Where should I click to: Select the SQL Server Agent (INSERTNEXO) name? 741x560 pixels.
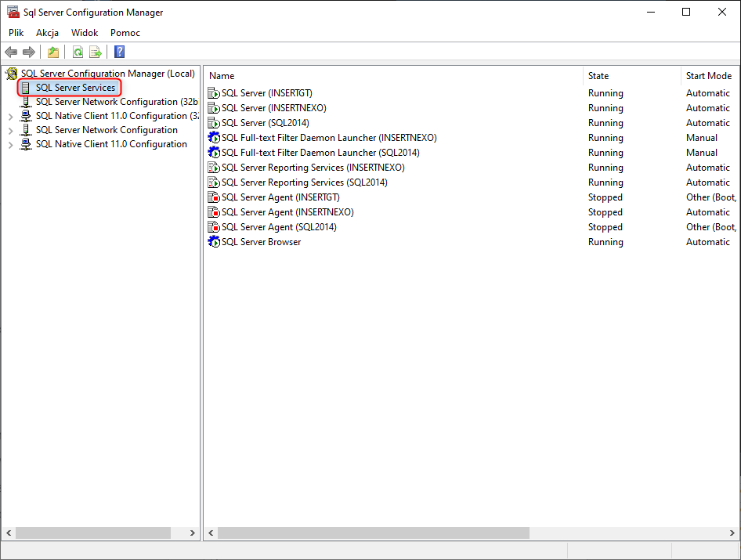coord(287,212)
